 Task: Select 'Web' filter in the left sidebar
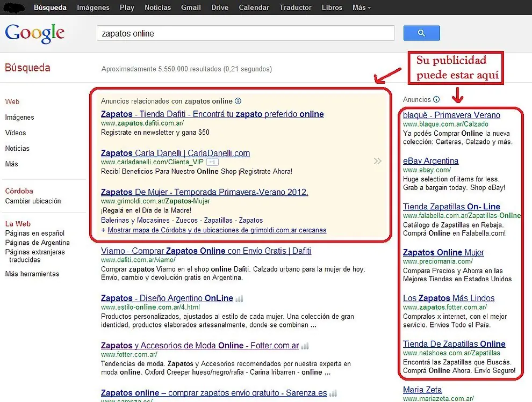12,101
